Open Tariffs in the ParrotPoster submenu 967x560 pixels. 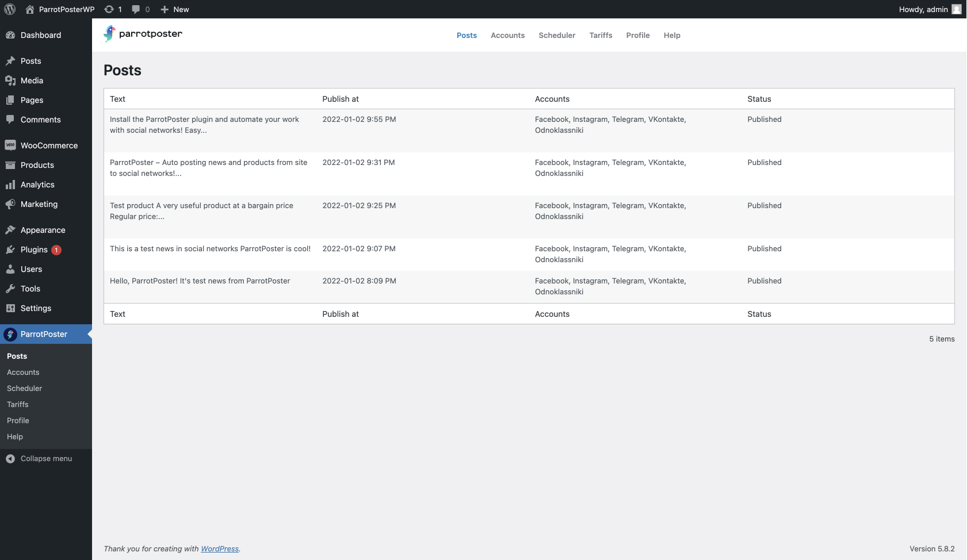click(x=18, y=405)
